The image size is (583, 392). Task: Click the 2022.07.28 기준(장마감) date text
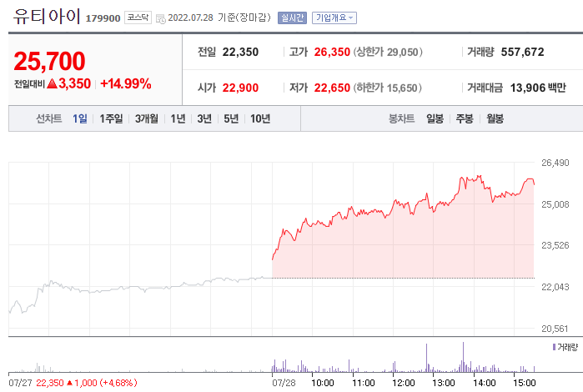pyautogui.click(x=219, y=18)
